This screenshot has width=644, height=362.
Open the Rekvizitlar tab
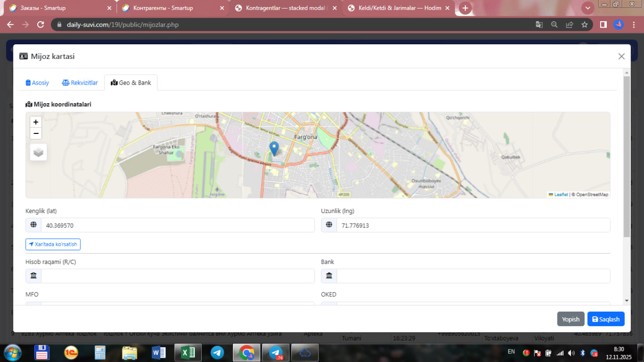coord(80,83)
